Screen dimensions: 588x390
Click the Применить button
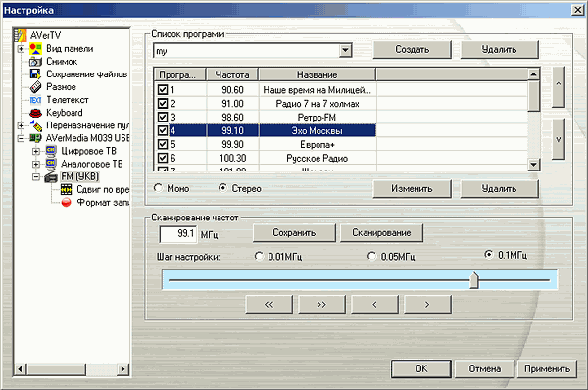(x=547, y=369)
